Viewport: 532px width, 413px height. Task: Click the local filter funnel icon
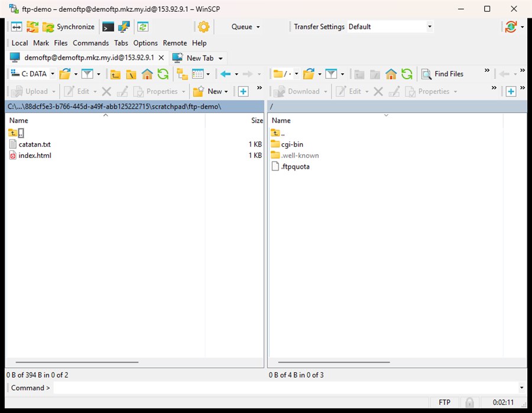tap(87, 74)
